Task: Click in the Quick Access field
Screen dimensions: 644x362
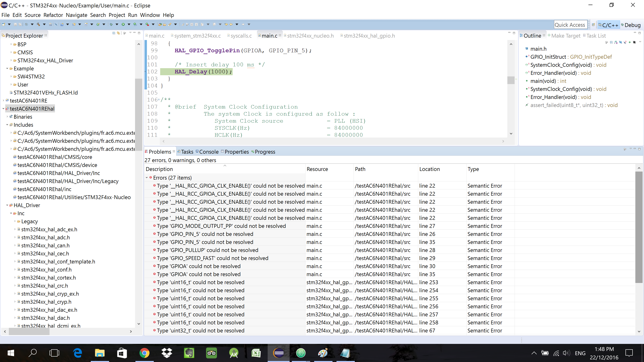Action: tap(570, 25)
